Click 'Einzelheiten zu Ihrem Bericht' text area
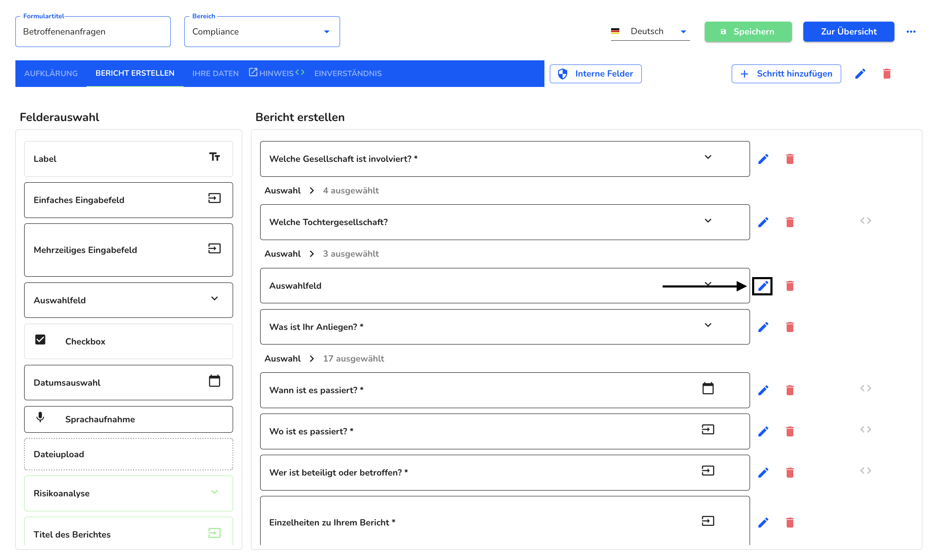 (505, 521)
